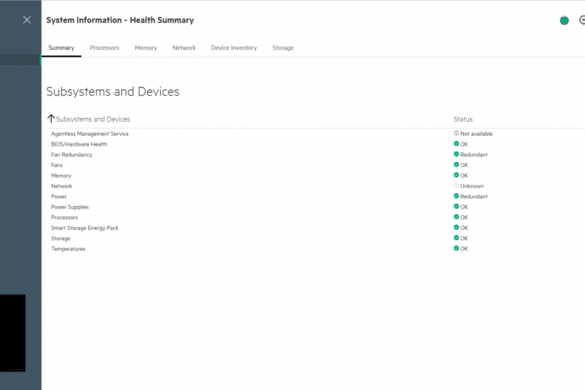Click the Subsystems and Devices heading
Screen dimensions: 585x390
[113, 92]
